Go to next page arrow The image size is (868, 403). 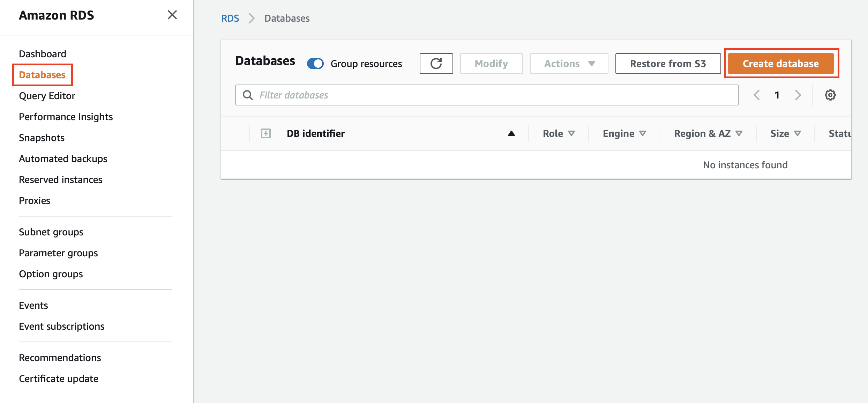(x=798, y=95)
